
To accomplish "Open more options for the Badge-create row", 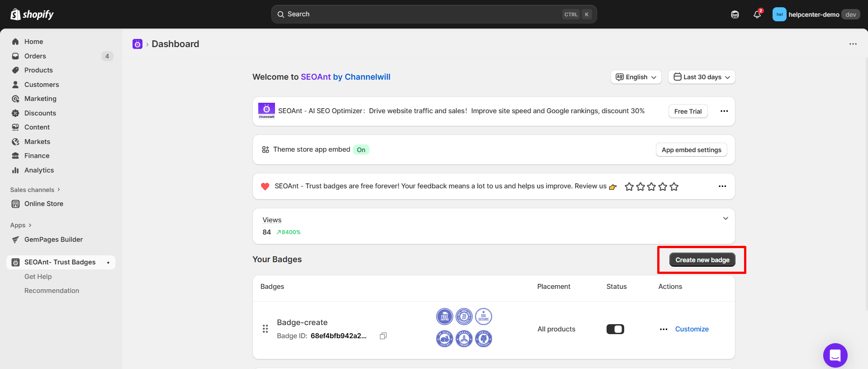I will tap(664, 329).
